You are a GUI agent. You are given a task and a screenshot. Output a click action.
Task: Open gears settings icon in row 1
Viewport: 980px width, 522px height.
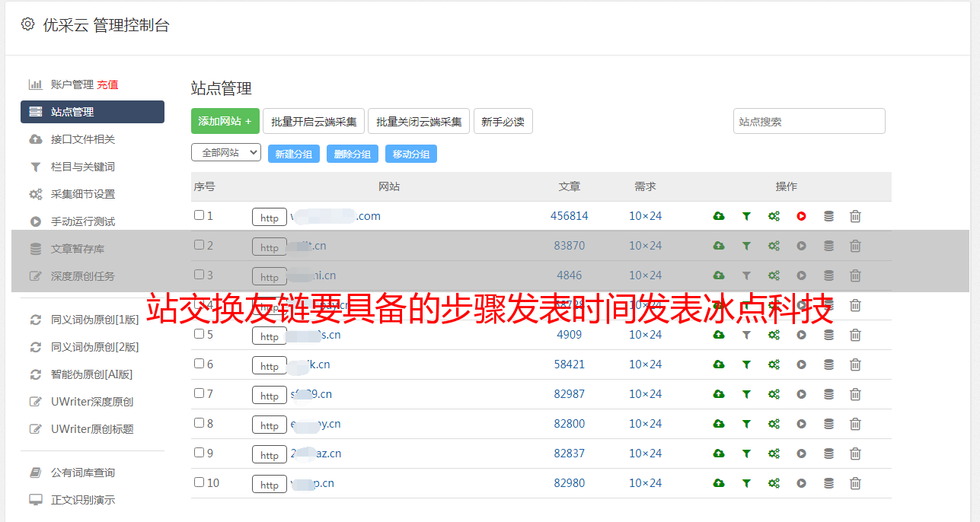774,216
